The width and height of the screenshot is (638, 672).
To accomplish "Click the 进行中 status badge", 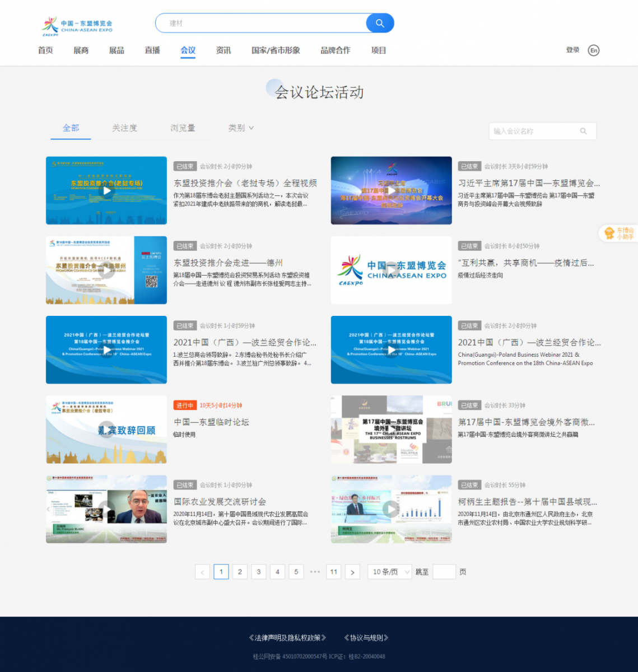I will click(x=185, y=405).
